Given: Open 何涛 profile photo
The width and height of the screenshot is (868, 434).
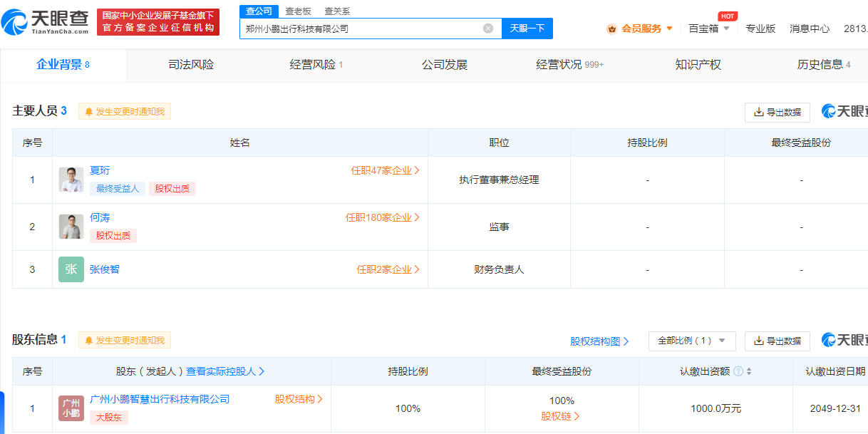Looking at the screenshot, I should (x=71, y=227).
